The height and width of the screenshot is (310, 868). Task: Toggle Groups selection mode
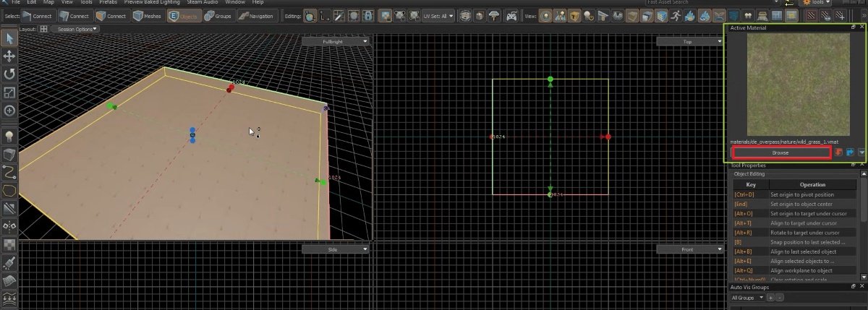click(221, 16)
